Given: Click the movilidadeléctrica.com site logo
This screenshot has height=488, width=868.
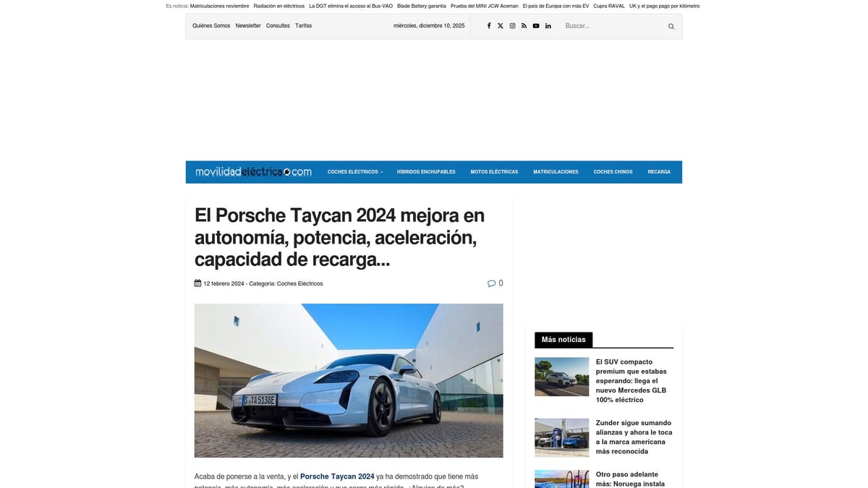Looking at the screenshot, I should coord(252,171).
